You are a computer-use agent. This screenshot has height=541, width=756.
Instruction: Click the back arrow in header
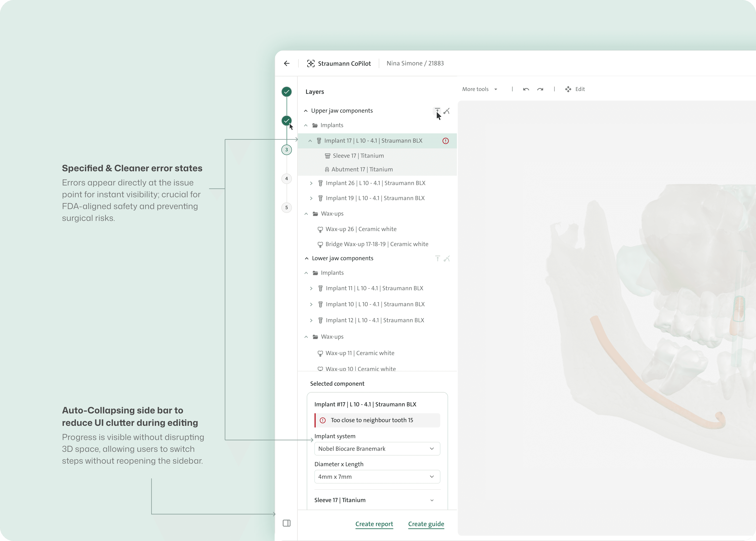tap(286, 63)
